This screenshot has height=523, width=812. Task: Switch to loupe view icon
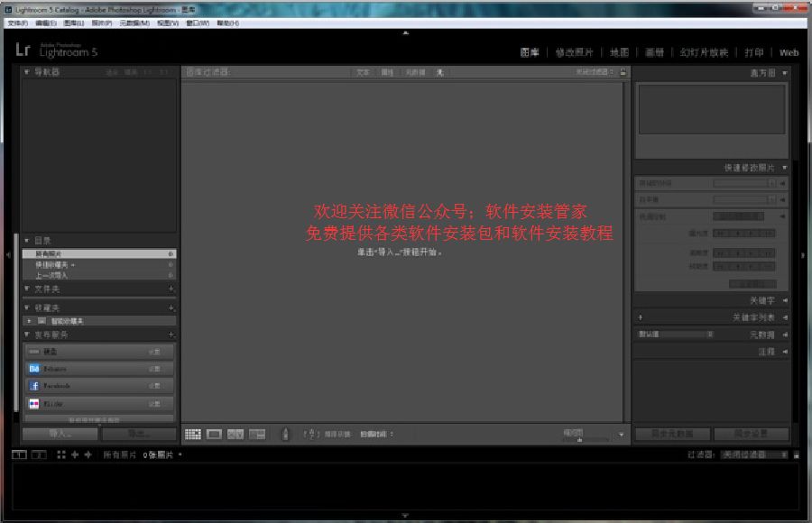tap(214, 435)
